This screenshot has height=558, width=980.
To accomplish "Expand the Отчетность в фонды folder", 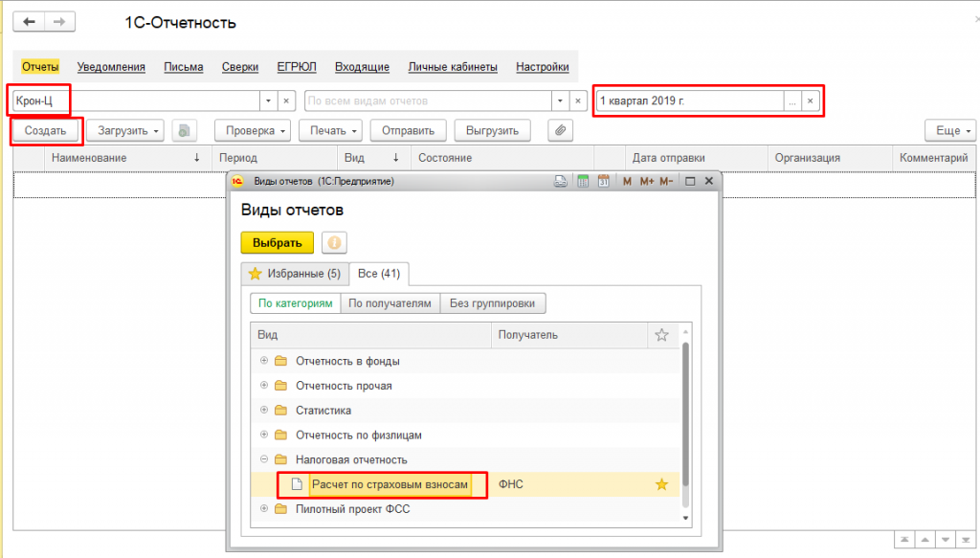I will coord(264,361).
